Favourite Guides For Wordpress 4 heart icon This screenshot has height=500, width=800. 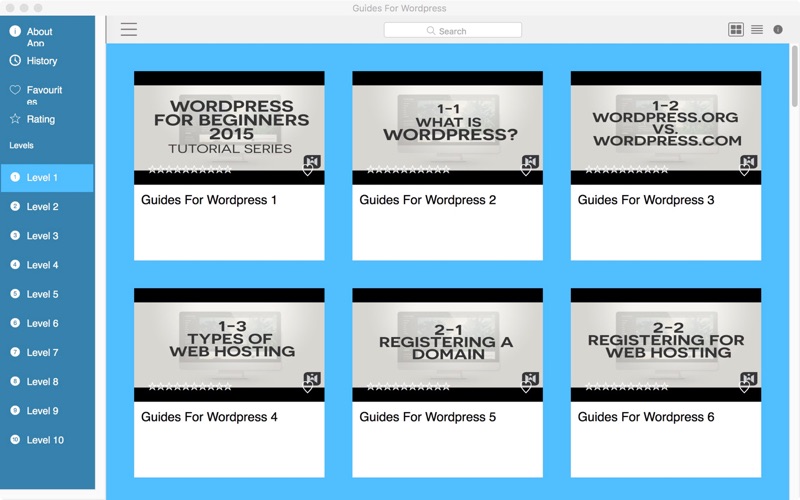(x=308, y=388)
